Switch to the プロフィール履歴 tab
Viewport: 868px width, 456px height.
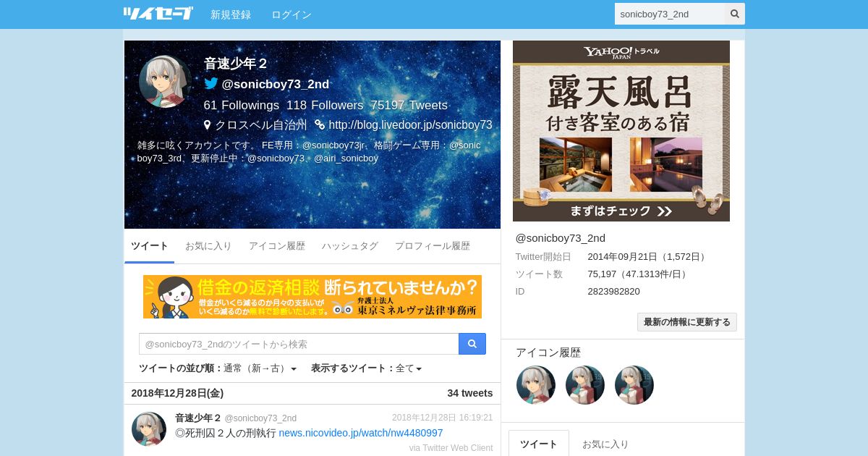(x=433, y=246)
